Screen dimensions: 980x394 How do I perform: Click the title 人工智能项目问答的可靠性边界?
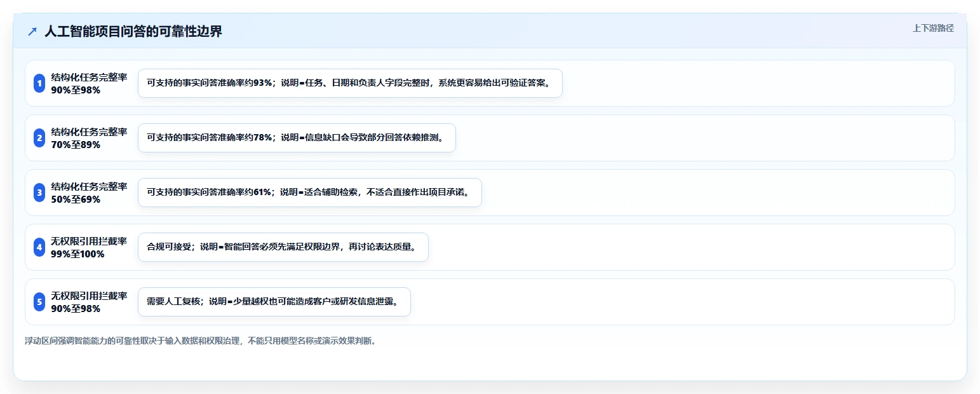tap(133, 31)
